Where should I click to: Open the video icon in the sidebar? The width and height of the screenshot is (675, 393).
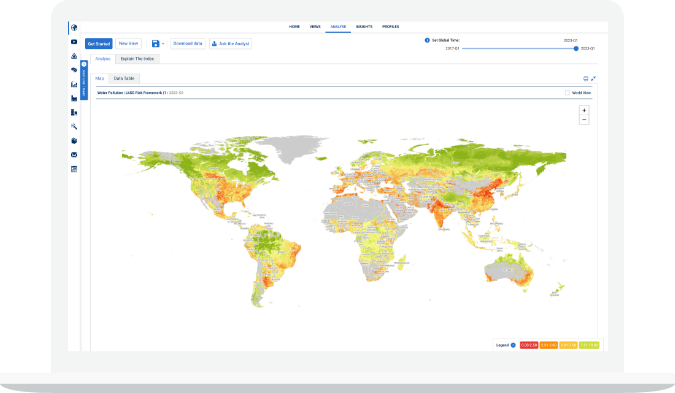point(74,42)
